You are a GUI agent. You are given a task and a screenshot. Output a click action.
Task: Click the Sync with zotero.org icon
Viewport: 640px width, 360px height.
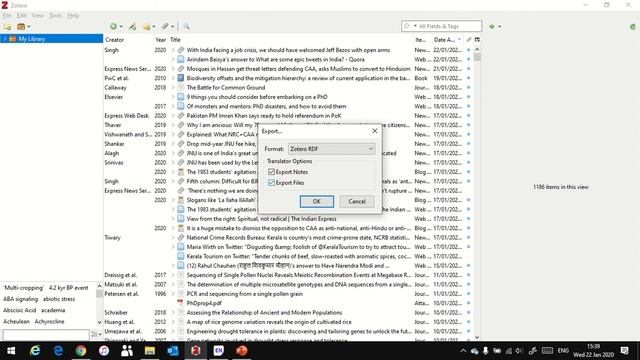point(632,27)
